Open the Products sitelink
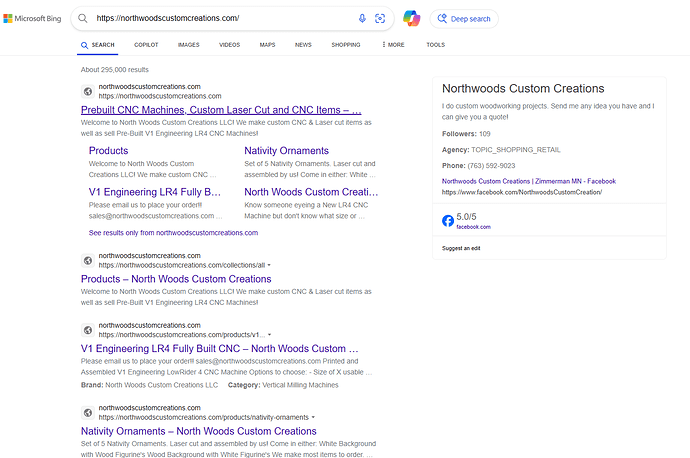The width and height of the screenshot is (690, 458). point(108,150)
